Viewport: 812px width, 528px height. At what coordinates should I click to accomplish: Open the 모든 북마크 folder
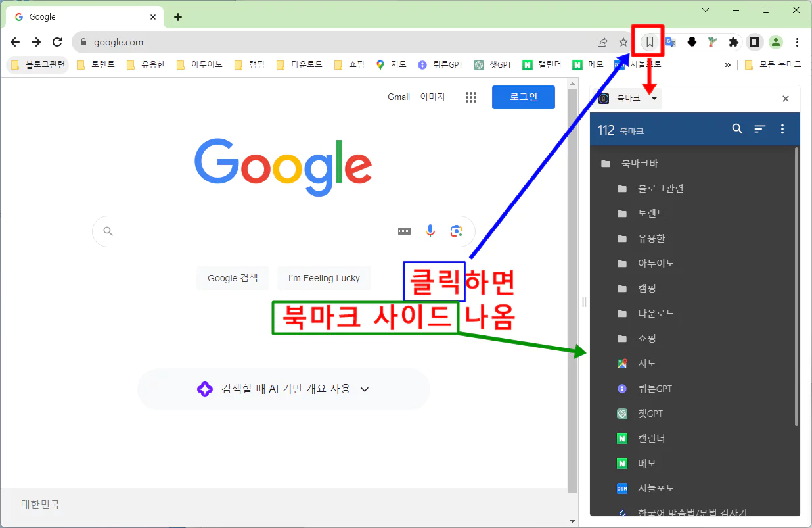[773, 65]
